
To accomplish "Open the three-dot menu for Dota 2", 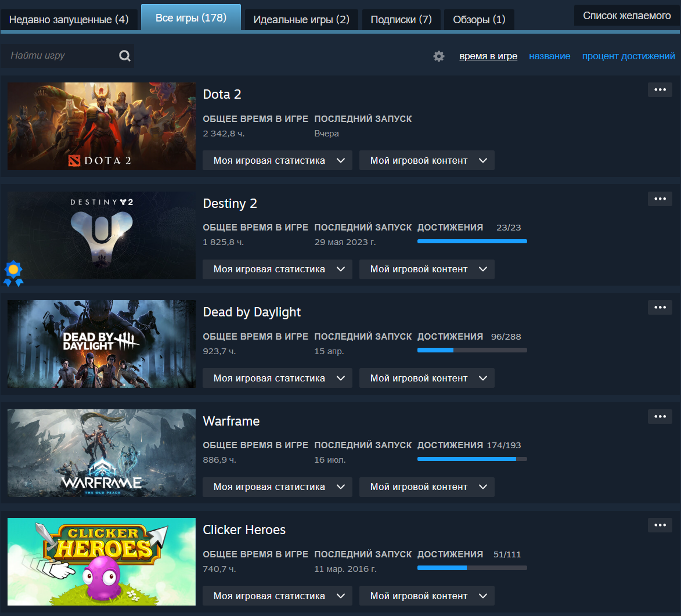I will click(660, 89).
